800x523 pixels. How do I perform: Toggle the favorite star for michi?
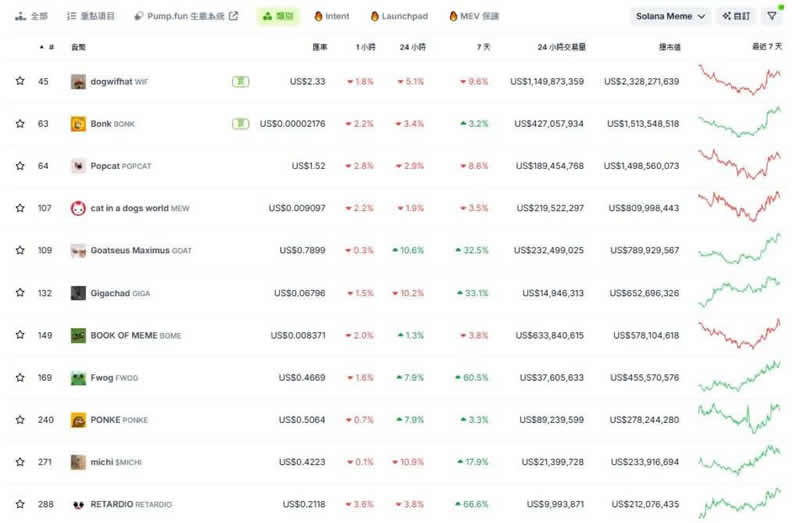coord(20,462)
